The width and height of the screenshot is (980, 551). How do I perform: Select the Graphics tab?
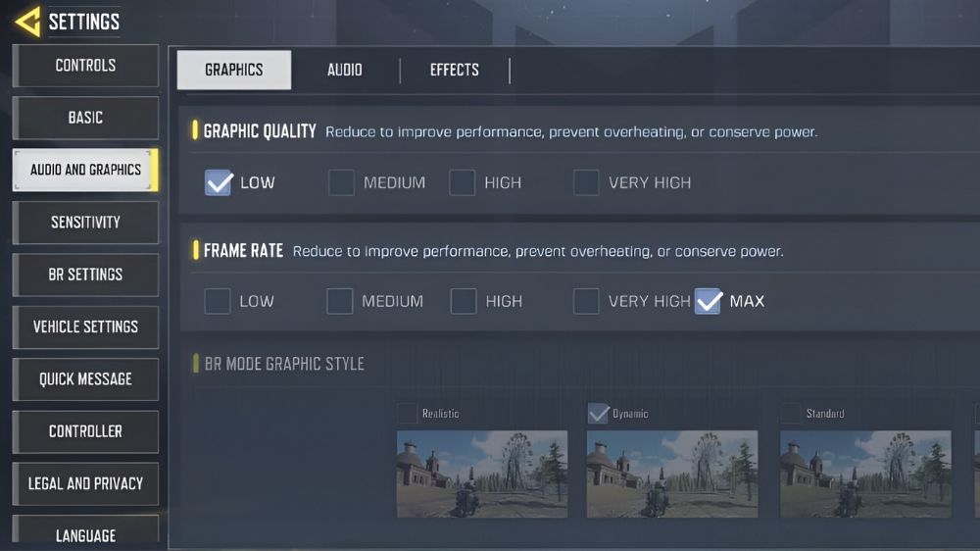click(x=233, y=70)
